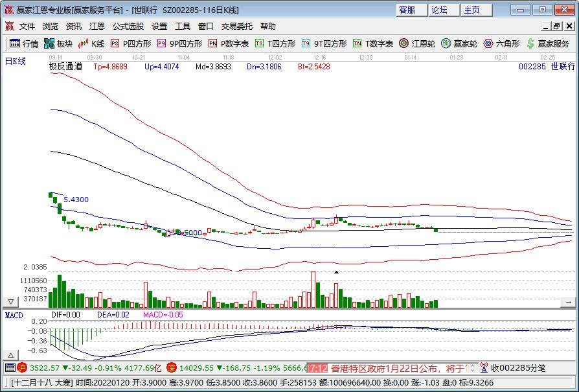579x392 pixels.
Task: Open the 帮助 menu
Action: (267, 26)
